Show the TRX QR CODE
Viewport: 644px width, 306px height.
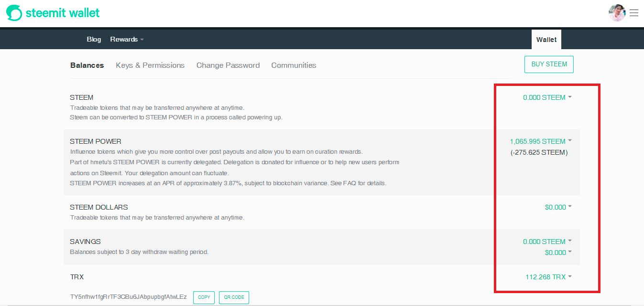[x=234, y=297]
